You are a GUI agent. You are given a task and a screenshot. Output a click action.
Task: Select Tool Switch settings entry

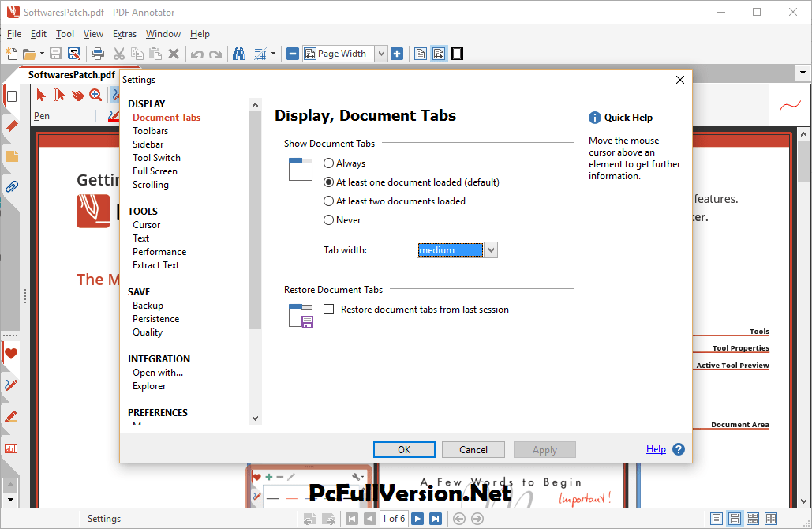[156, 158]
